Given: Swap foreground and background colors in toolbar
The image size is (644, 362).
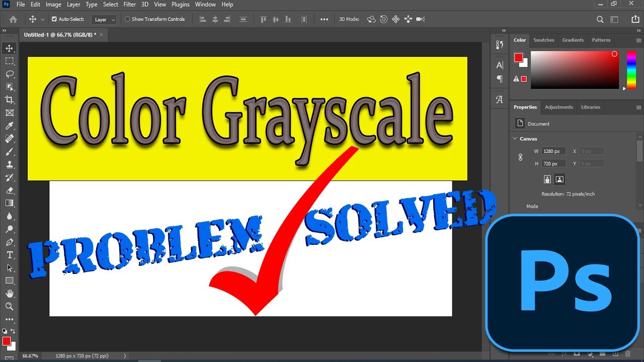Looking at the screenshot, I should (x=13, y=331).
